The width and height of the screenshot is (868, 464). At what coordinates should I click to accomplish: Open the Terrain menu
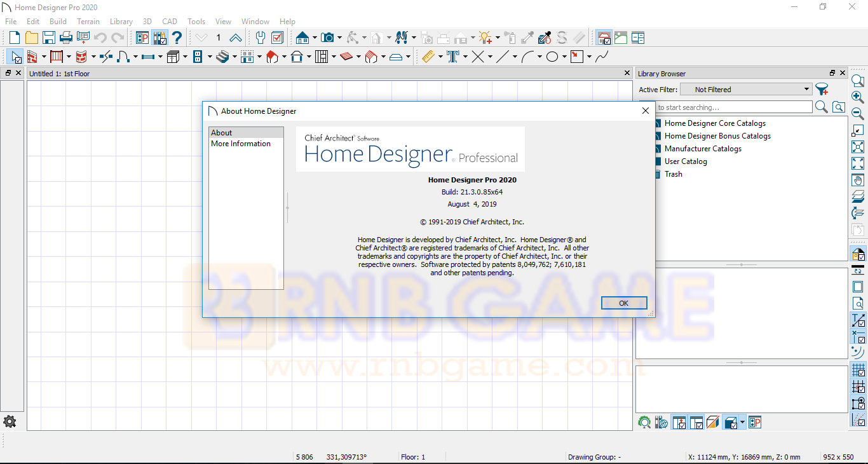click(x=88, y=21)
